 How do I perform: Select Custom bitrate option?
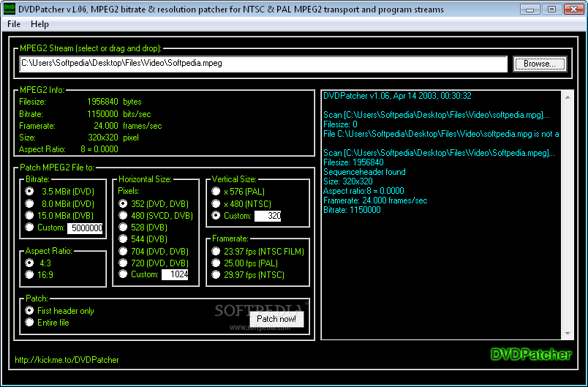(45, 228)
